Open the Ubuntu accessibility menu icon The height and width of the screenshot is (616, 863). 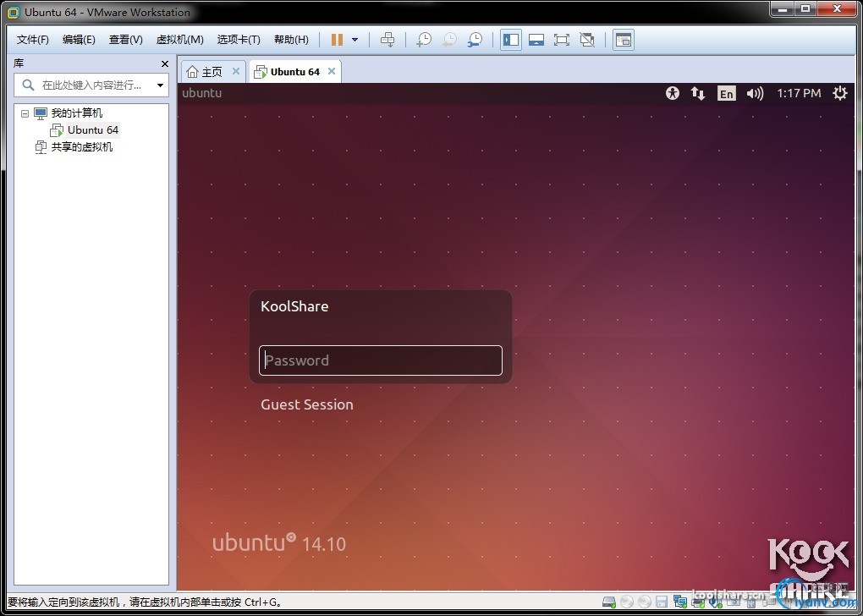[672, 93]
